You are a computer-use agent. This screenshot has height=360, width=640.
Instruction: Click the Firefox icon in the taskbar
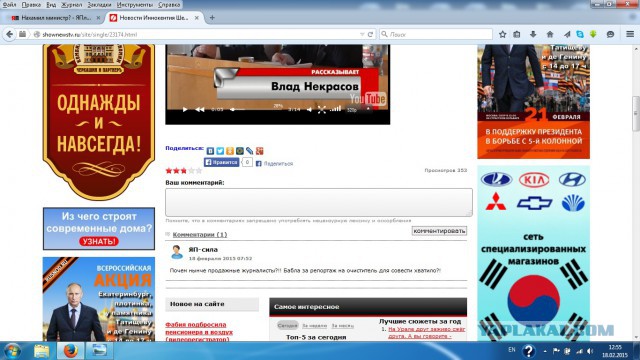70,351
